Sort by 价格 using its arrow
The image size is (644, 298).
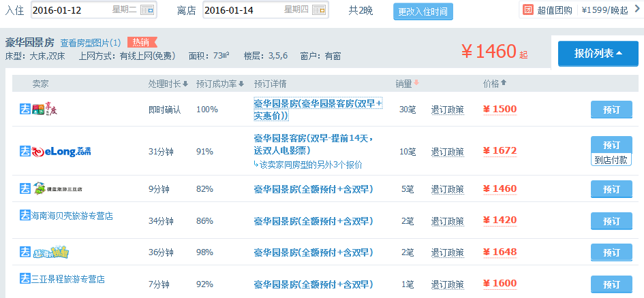(504, 84)
